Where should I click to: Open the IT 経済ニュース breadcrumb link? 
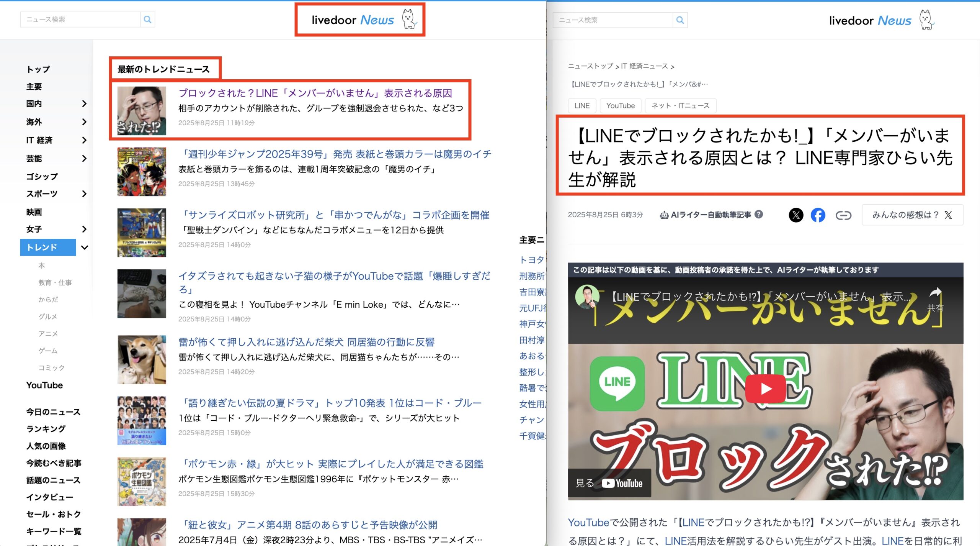coord(644,66)
